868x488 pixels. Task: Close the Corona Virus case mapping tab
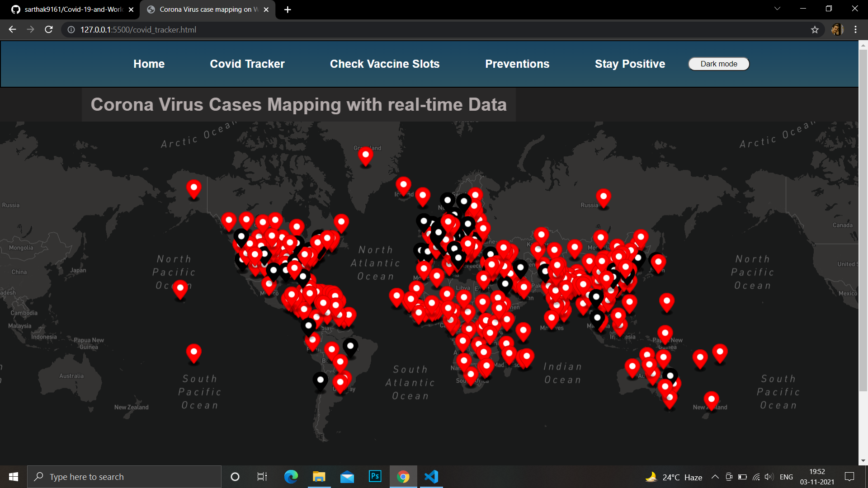click(266, 9)
